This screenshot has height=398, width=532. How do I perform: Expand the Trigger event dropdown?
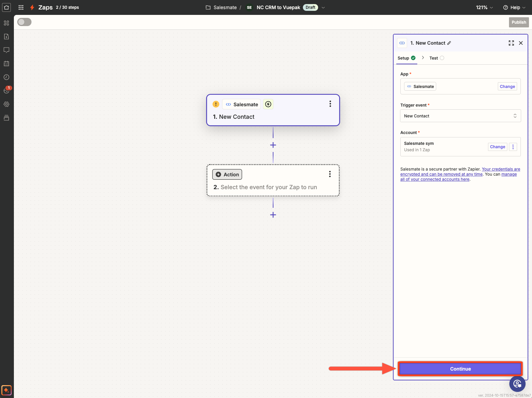tap(460, 116)
